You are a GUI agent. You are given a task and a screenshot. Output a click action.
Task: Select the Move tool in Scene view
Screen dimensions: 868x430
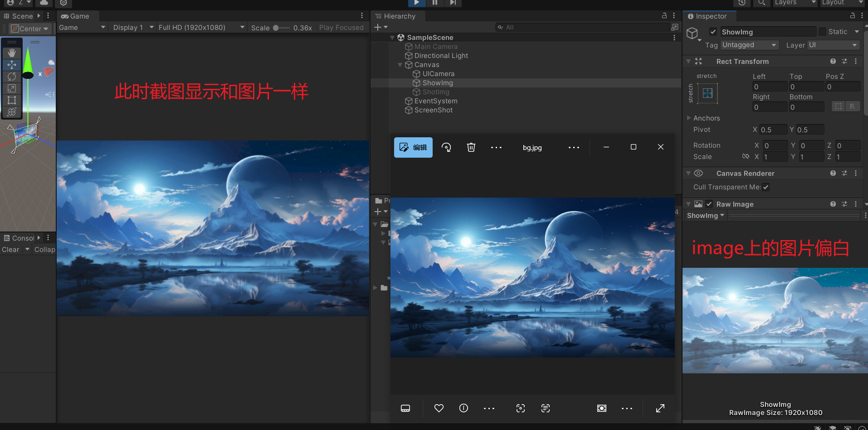click(12, 65)
